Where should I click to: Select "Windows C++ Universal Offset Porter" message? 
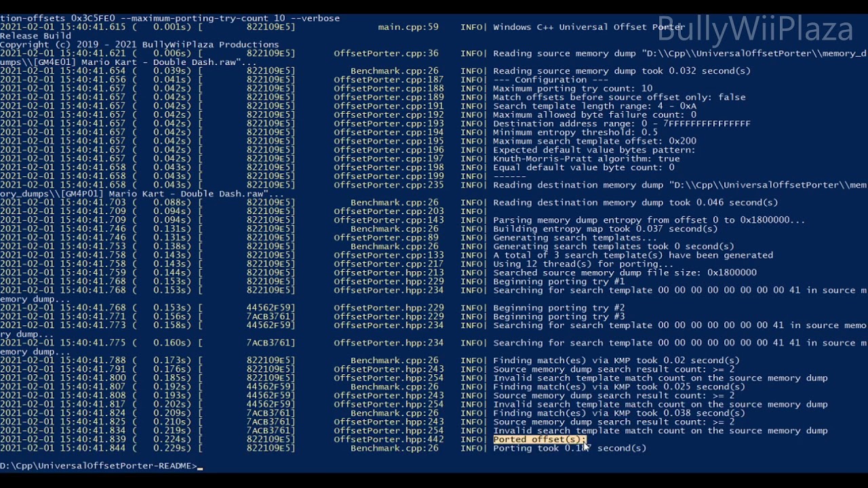click(589, 27)
